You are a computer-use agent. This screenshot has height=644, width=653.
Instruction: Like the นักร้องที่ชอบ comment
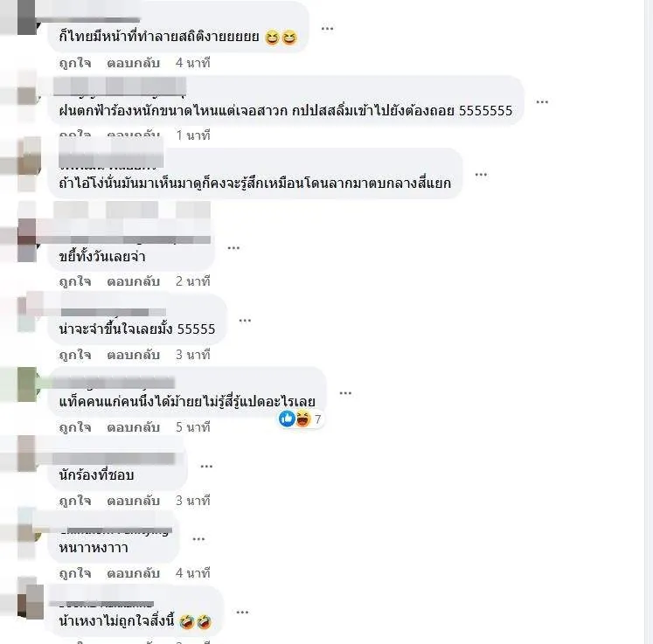[x=75, y=501]
